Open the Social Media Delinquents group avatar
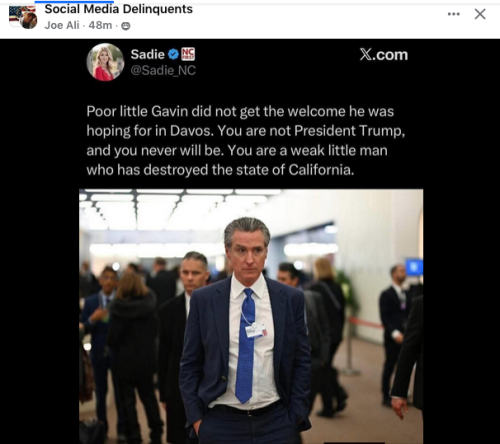500x444 pixels. point(18,13)
